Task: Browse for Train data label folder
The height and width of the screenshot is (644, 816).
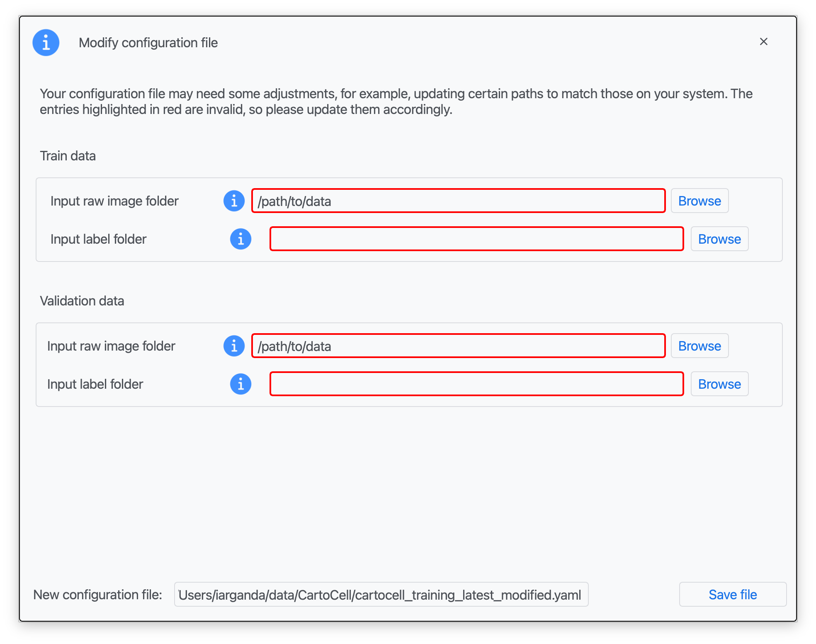Action: click(x=719, y=239)
